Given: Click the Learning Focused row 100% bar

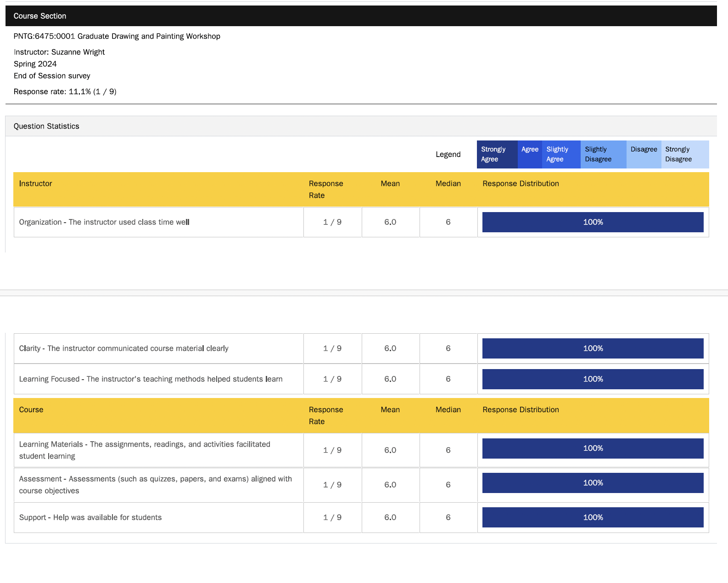Looking at the screenshot, I should tap(593, 379).
